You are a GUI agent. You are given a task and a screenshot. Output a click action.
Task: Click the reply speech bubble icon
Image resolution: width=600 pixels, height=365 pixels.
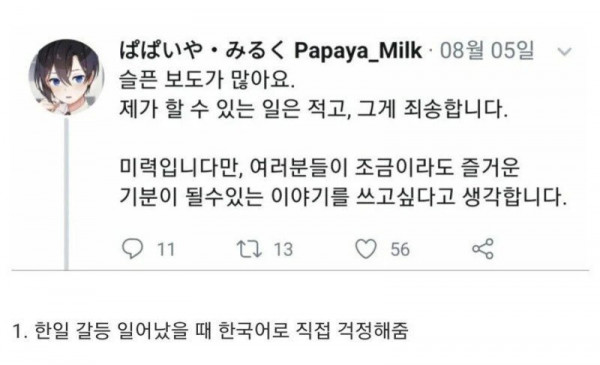pyautogui.click(x=132, y=249)
